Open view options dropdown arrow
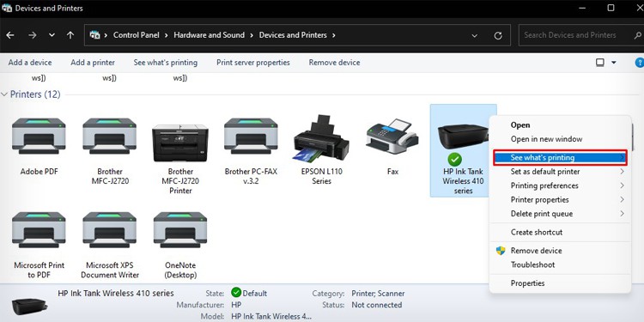The image size is (644, 322). click(614, 63)
